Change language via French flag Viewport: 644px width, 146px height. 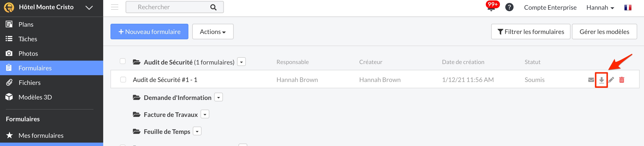point(628,8)
